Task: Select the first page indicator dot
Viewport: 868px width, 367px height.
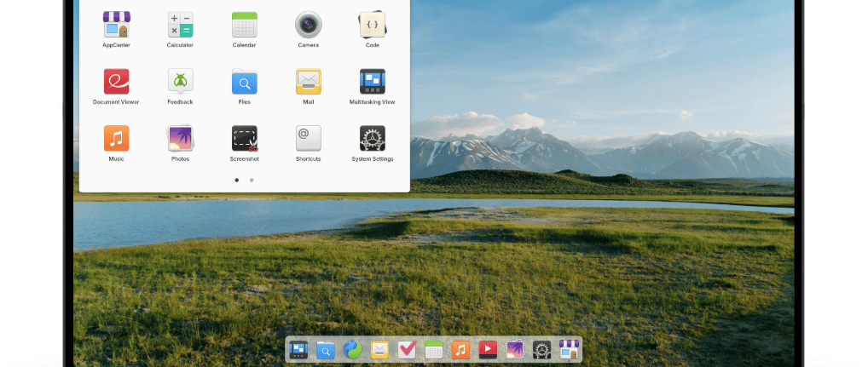Action: pos(237,180)
